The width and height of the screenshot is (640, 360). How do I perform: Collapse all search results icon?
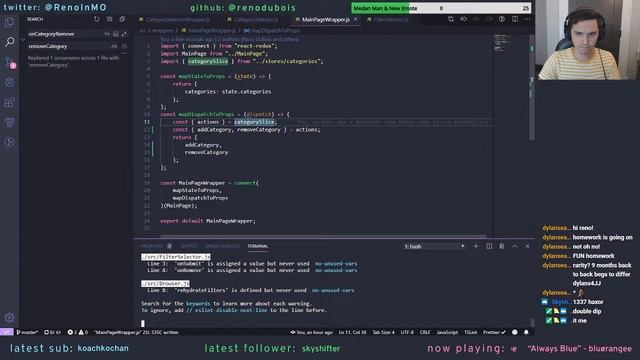[x=122, y=19]
